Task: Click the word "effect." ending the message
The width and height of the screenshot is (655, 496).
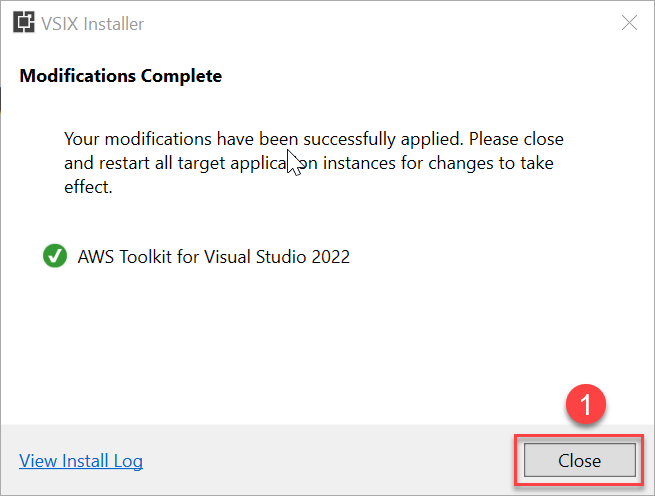Action: pyautogui.click(x=88, y=187)
